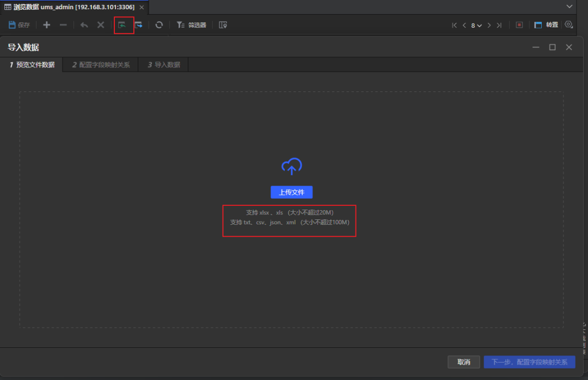
Task: Click the export data toolbar icon
Action: click(x=139, y=25)
